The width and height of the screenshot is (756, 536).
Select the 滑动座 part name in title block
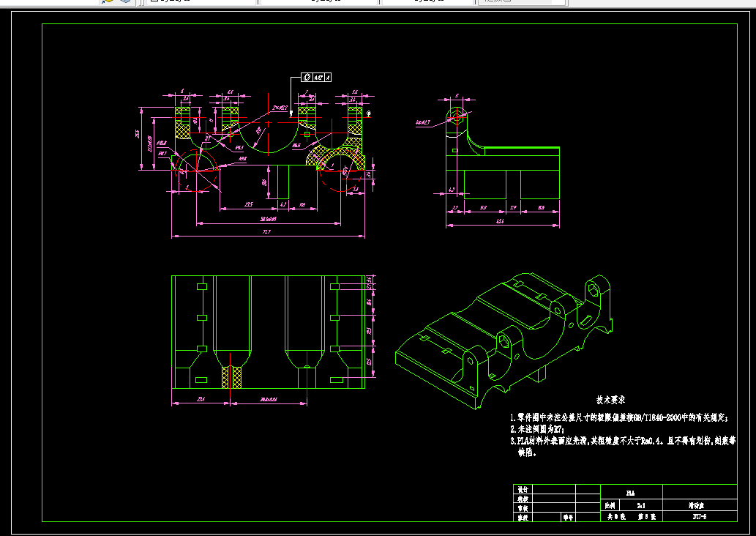coord(696,505)
